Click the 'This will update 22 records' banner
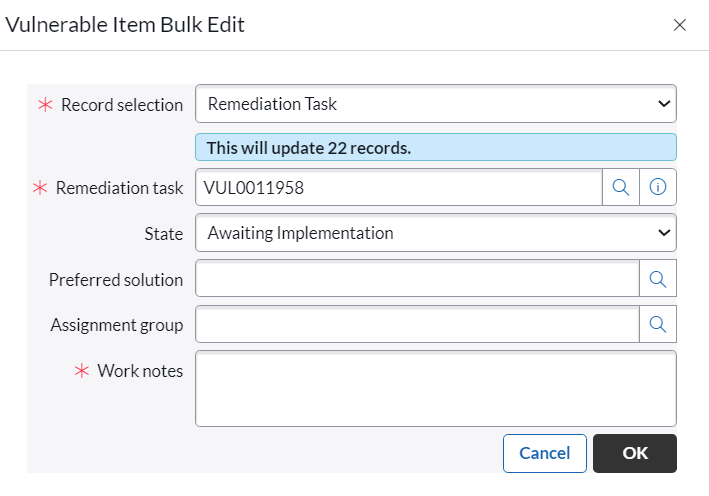The height and width of the screenshot is (496, 709). coord(436,147)
